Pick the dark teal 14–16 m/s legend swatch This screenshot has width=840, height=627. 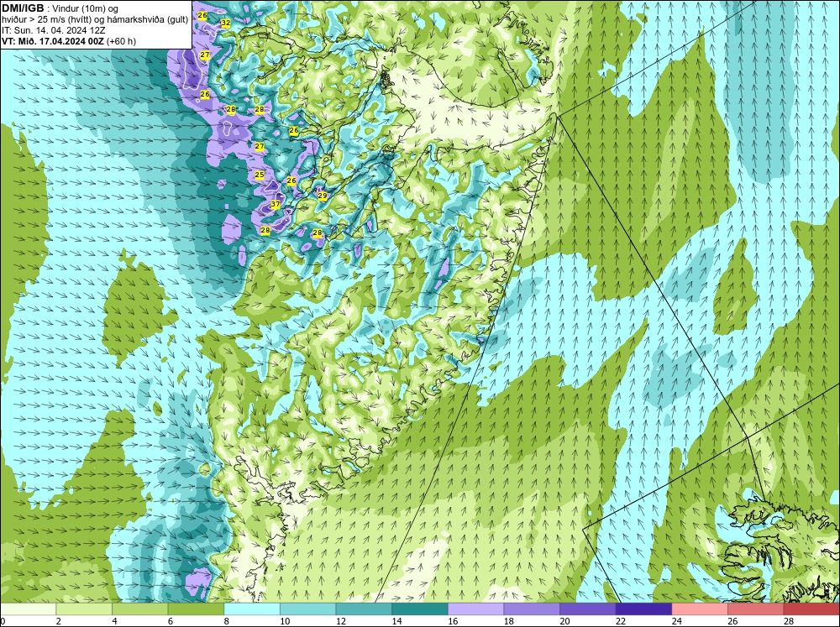[x=419, y=609]
